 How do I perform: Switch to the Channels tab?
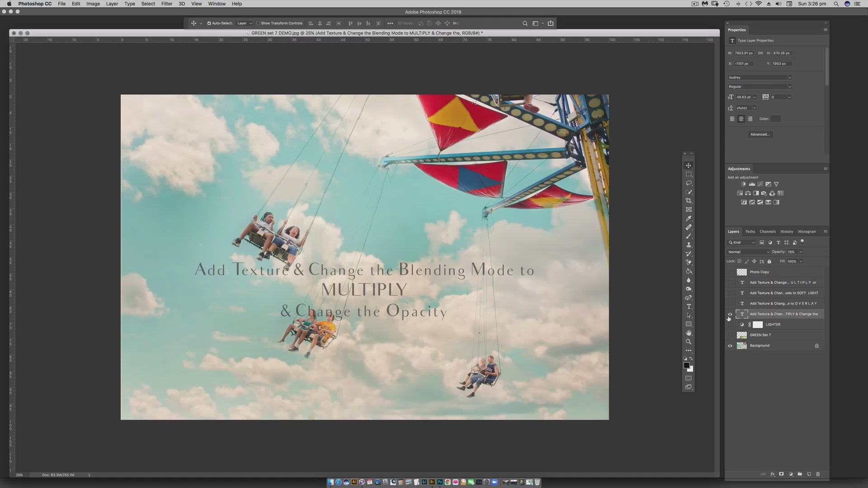tap(767, 231)
